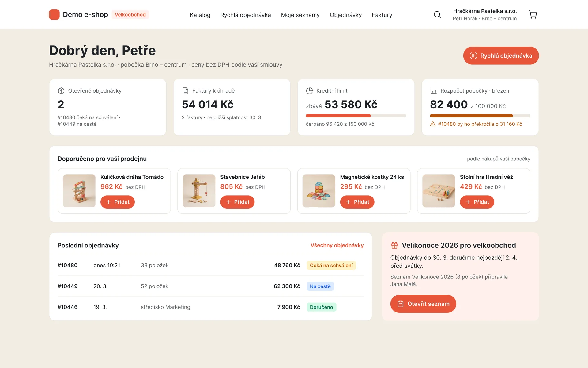This screenshot has width=588, height=368.
Task: Click the budget warning triangle icon
Action: pyautogui.click(x=433, y=124)
